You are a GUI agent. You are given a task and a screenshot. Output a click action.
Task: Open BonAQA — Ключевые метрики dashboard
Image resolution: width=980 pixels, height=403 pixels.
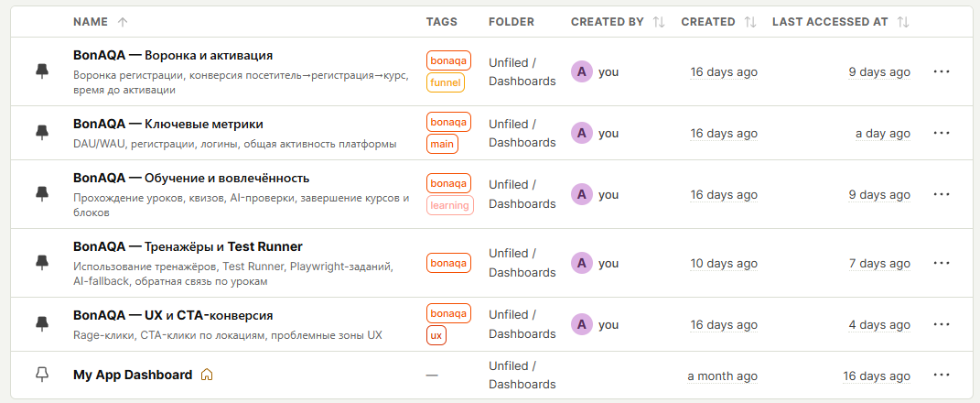click(x=168, y=124)
